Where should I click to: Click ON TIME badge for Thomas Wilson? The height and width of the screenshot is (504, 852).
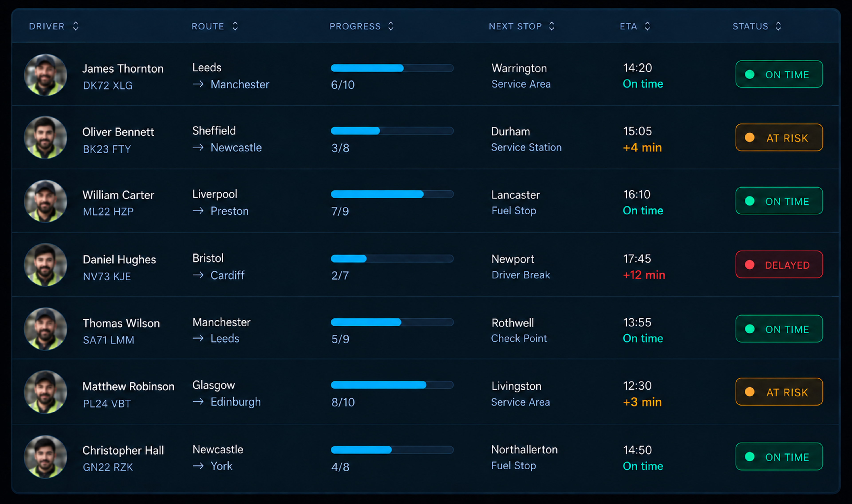coord(779,329)
